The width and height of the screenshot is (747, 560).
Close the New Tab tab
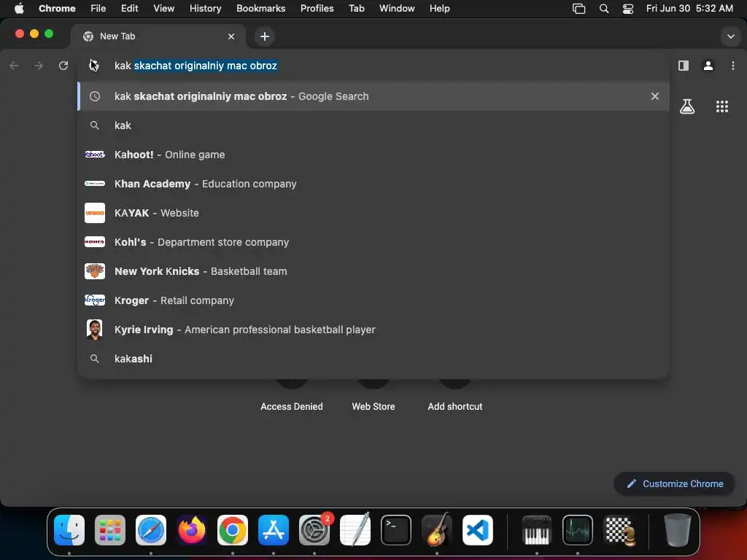tap(231, 36)
